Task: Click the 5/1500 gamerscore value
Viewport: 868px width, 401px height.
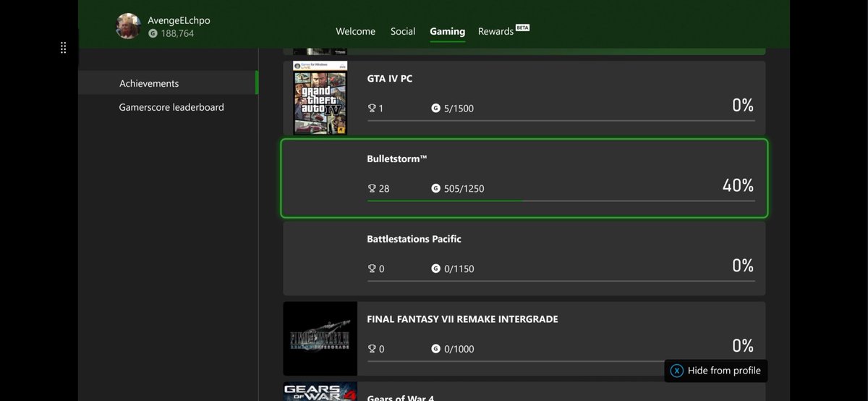Action: 459,109
